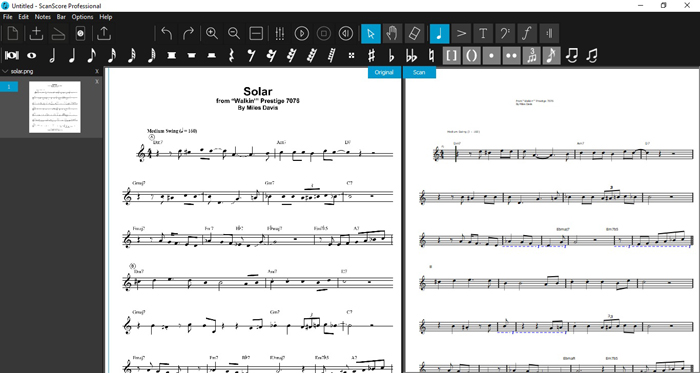Screen dimensions: 700x373
Task: Choose the thirty-second note
Action: [x=131, y=55]
